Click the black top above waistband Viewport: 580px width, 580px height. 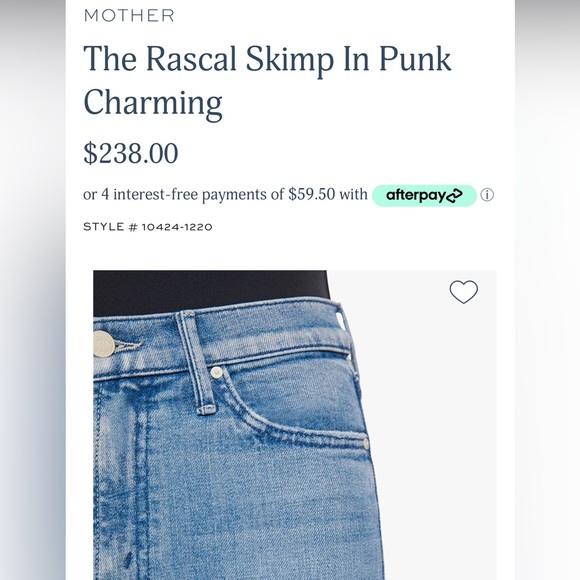(210, 290)
